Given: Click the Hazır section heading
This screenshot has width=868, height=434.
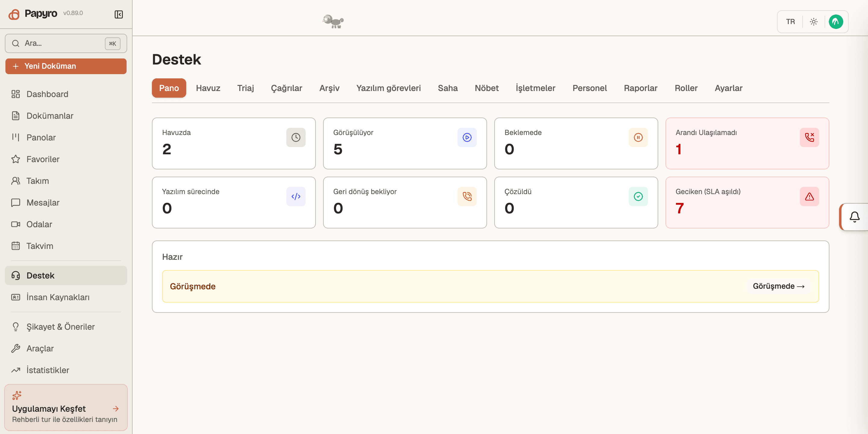Looking at the screenshot, I should click(x=172, y=257).
